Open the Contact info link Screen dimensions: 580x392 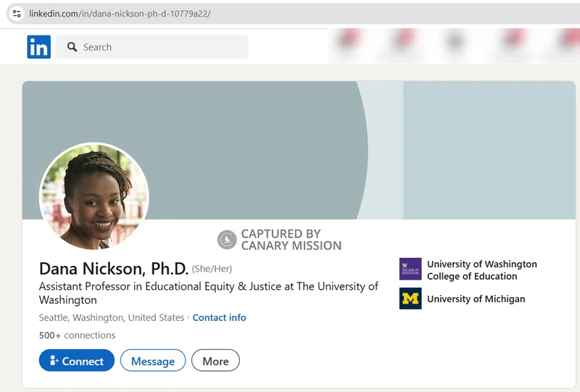point(220,317)
